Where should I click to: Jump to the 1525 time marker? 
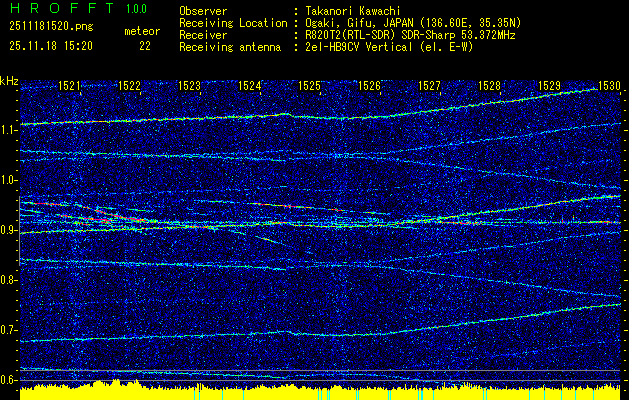[309, 86]
